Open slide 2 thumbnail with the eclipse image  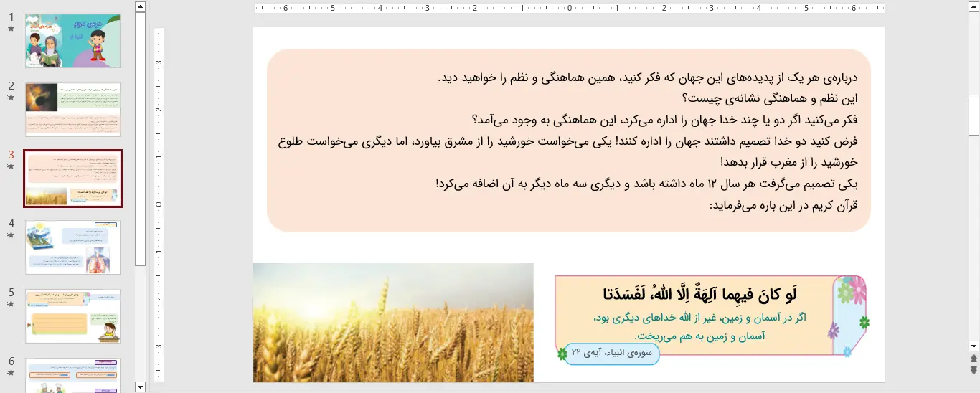pos(72,110)
